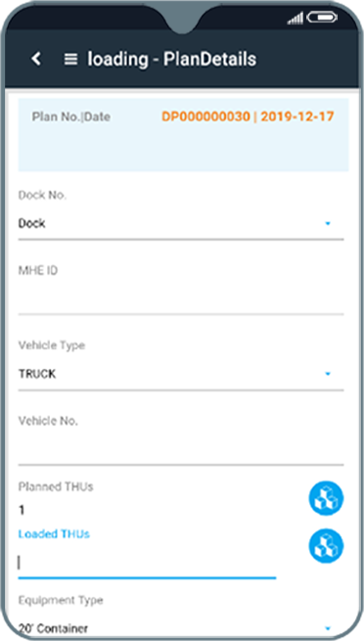Select the 20' Container value
Viewport: 364px width, 641px height.
click(53, 628)
